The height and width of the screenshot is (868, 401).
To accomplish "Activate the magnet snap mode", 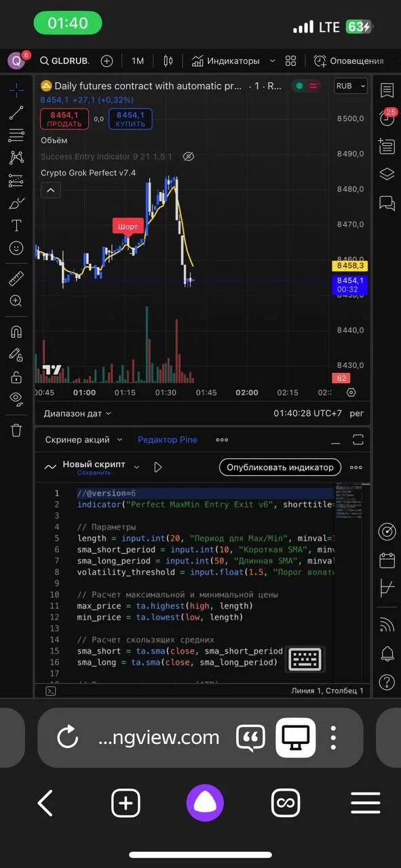I will click(16, 332).
